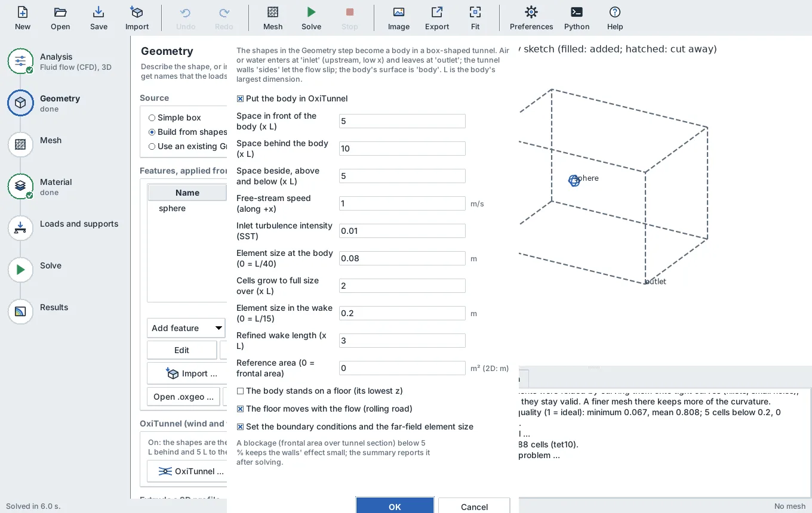Select the Mesh step icon in the sidebar
The height and width of the screenshot is (513, 812).
[x=20, y=144]
